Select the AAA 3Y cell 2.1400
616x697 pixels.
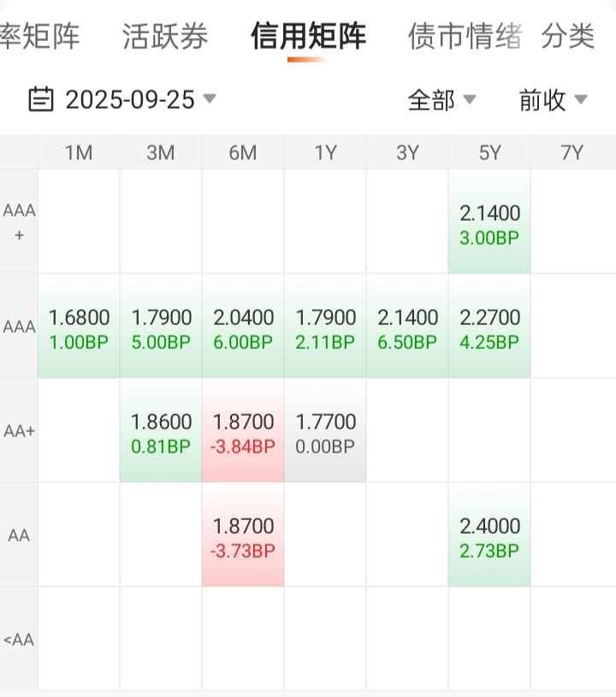(x=407, y=328)
